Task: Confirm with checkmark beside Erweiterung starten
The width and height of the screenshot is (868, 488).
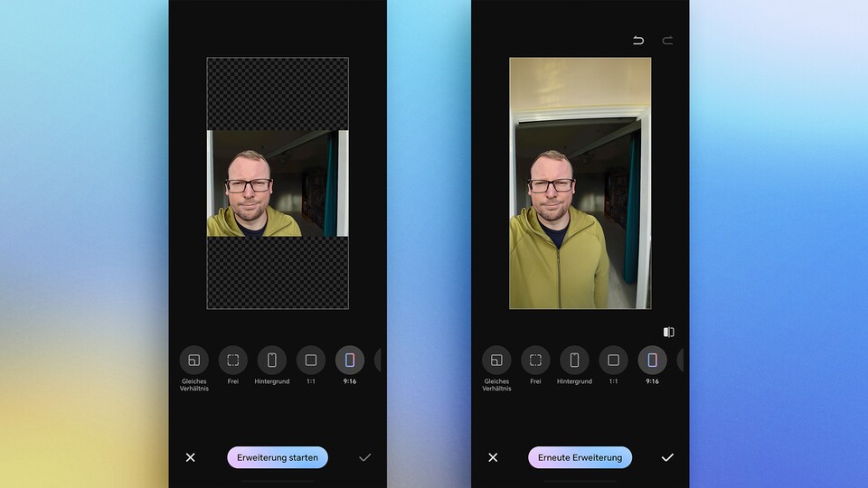Action: click(364, 457)
